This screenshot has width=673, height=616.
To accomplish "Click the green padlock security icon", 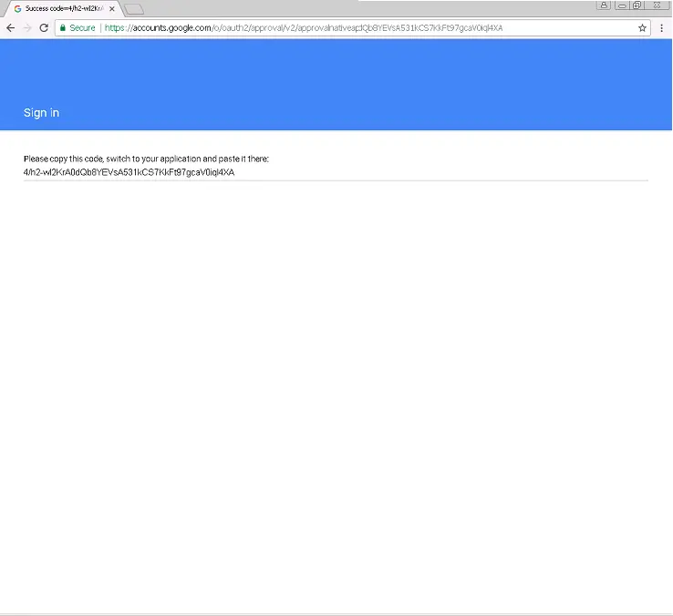I will tap(62, 28).
